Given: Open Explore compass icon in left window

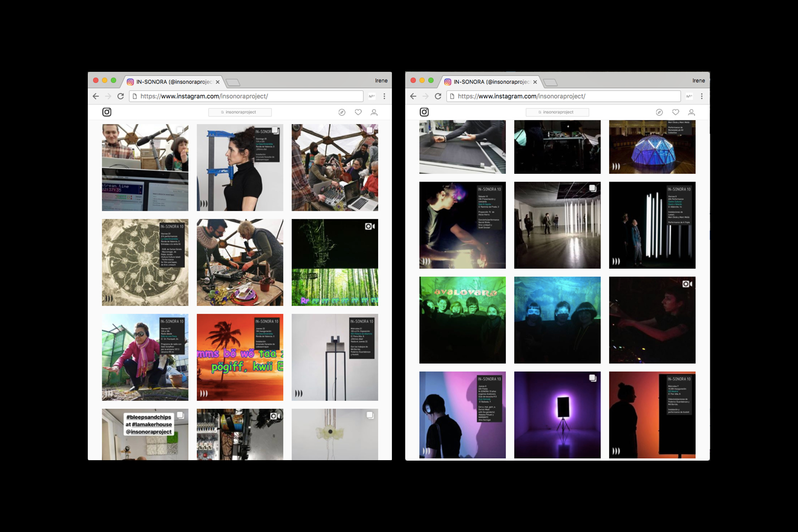Looking at the screenshot, I should [x=342, y=112].
